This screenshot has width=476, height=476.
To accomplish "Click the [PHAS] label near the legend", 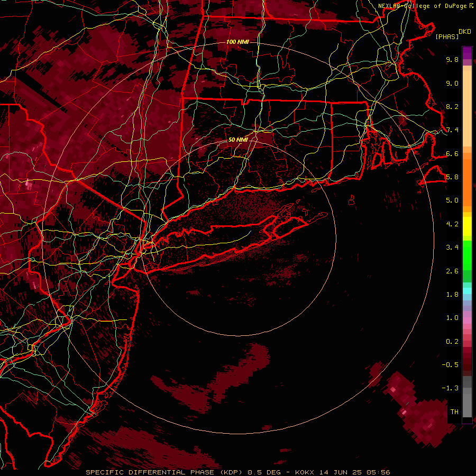I will point(447,36).
